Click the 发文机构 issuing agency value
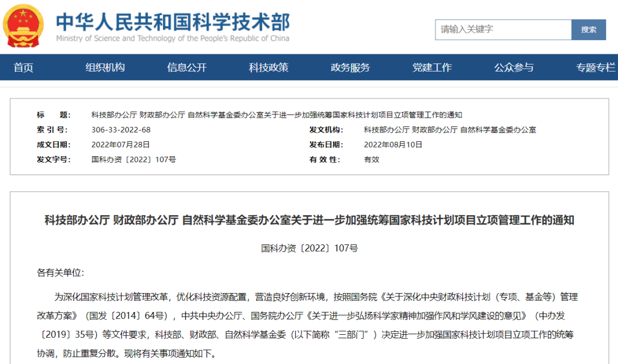 click(450, 130)
